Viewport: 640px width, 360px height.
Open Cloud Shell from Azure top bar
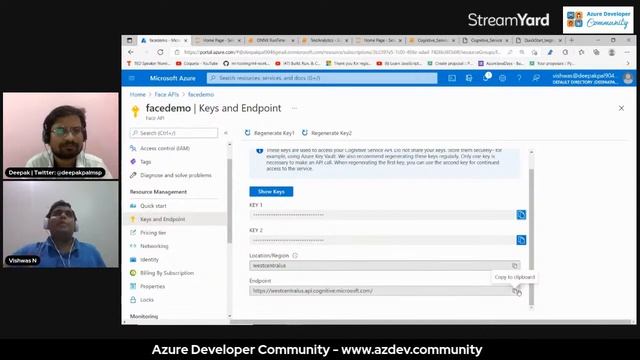click(x=452, y=78)
